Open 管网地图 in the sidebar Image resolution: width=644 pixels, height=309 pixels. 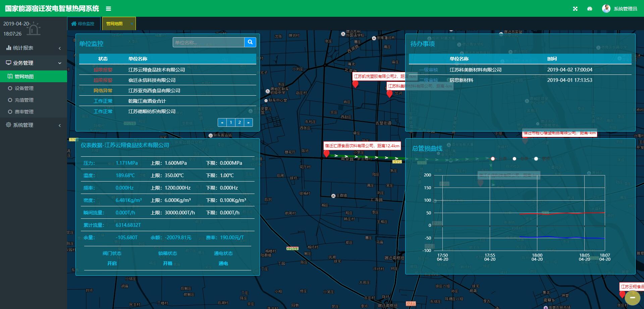click(34, 76)
